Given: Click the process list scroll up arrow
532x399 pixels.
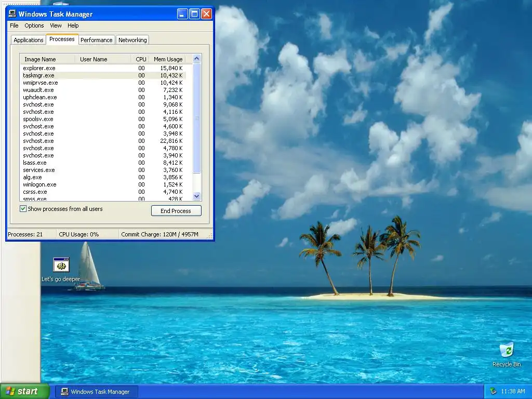Looking at the screenshot, I should pos(196,59).
